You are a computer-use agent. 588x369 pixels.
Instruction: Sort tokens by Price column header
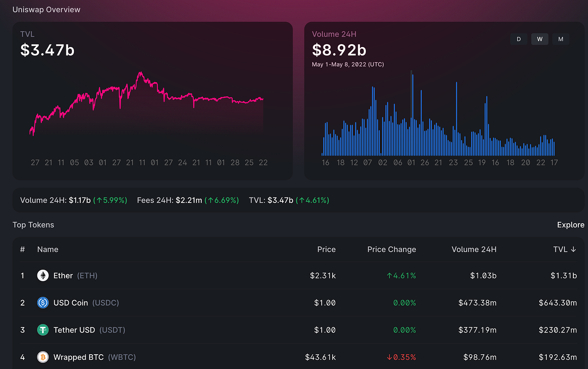(326, 250)
